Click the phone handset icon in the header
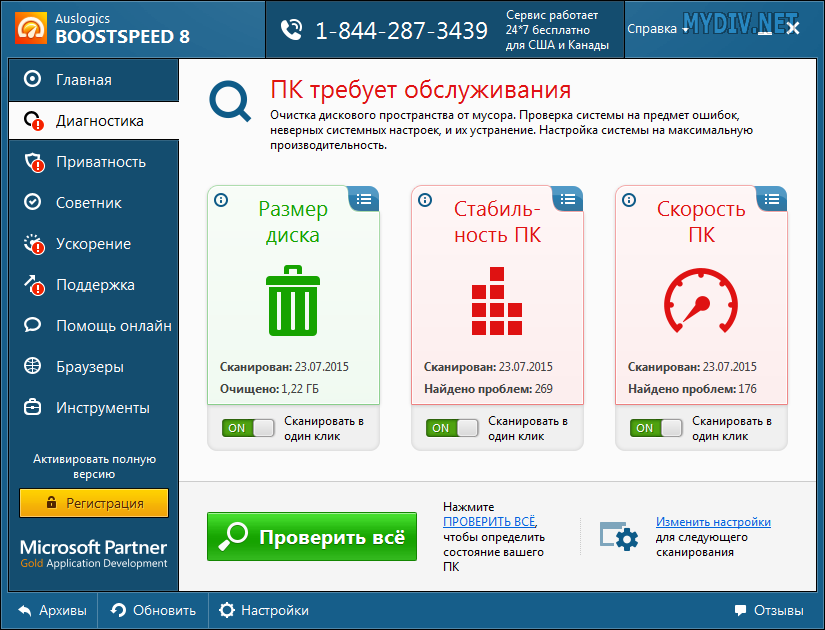The height and width of the screenshot is (630, 825). coord(291,30)
